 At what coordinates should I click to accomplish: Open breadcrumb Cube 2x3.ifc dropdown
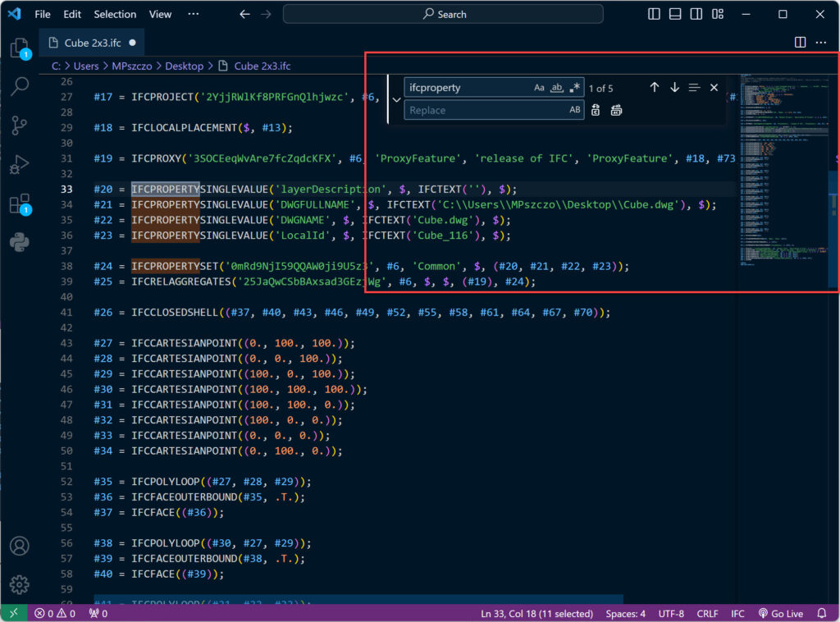pos(255,66)
